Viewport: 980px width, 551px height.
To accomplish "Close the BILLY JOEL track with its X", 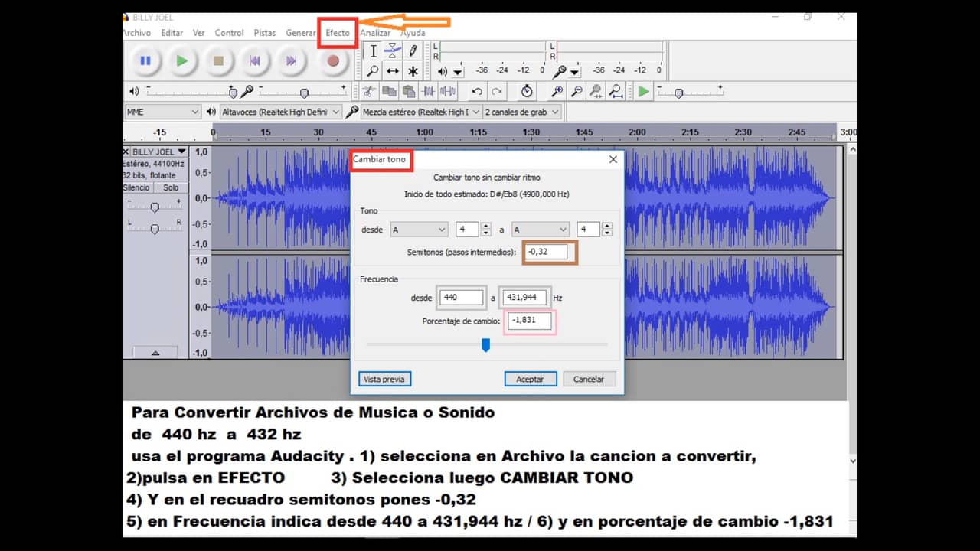I will [x=126, y=152].
